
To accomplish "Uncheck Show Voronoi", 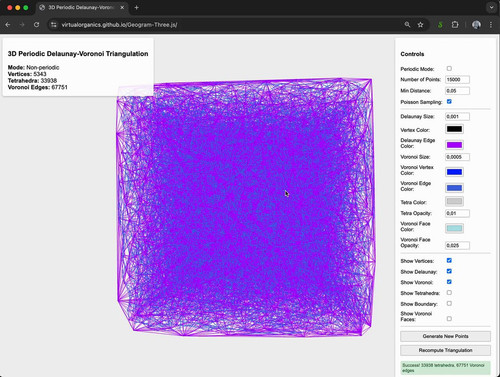I will coord(449,282).
